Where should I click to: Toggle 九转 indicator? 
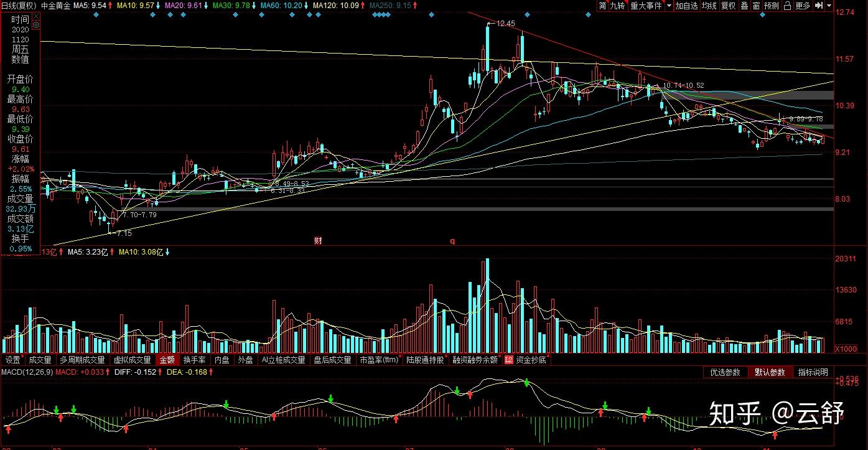(x=617, y=6)
